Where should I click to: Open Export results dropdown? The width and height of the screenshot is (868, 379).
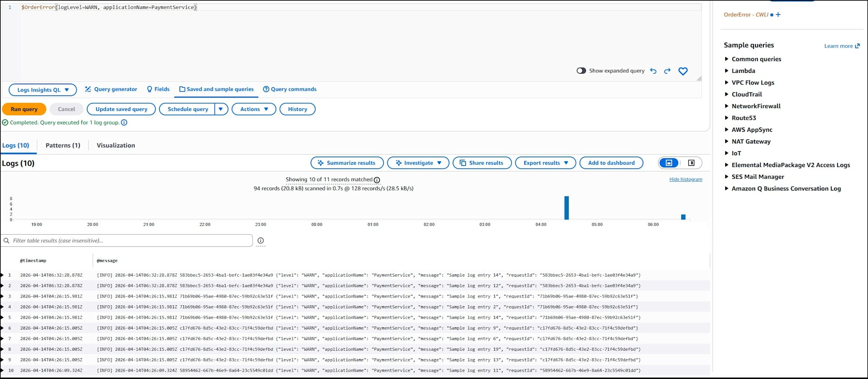(x=546, y=163)
